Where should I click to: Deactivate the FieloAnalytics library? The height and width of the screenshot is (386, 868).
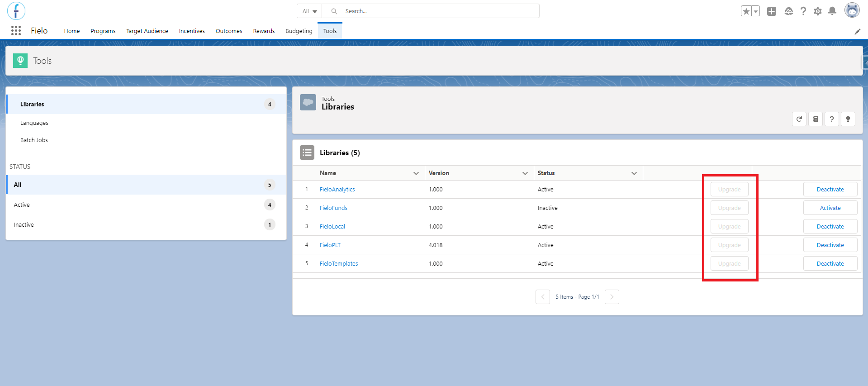[830, 190]
